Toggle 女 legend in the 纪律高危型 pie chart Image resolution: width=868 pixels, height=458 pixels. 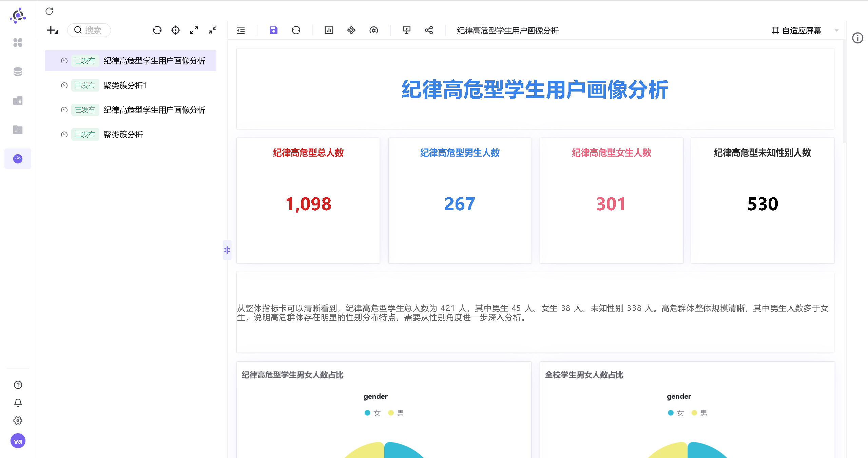click(x=372, y=413)
